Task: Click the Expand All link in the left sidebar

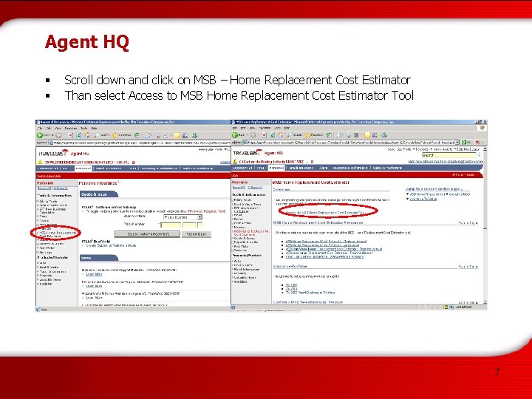Action: click(44, 188)
